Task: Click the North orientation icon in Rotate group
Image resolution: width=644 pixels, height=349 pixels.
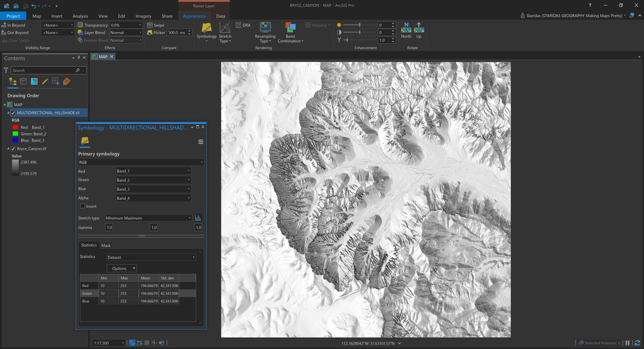Action: click(406, 30)
